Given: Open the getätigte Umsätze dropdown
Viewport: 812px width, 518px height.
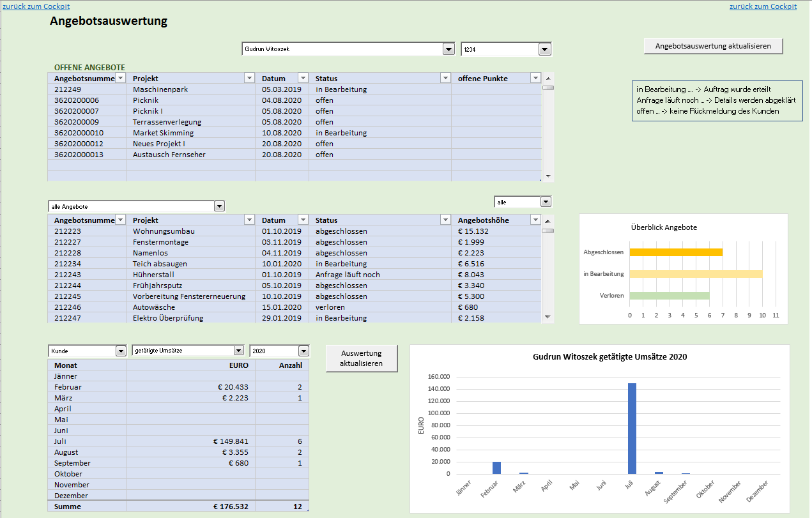Looking at the screenshot, I should pyautogui.click(x=238, y=351).
